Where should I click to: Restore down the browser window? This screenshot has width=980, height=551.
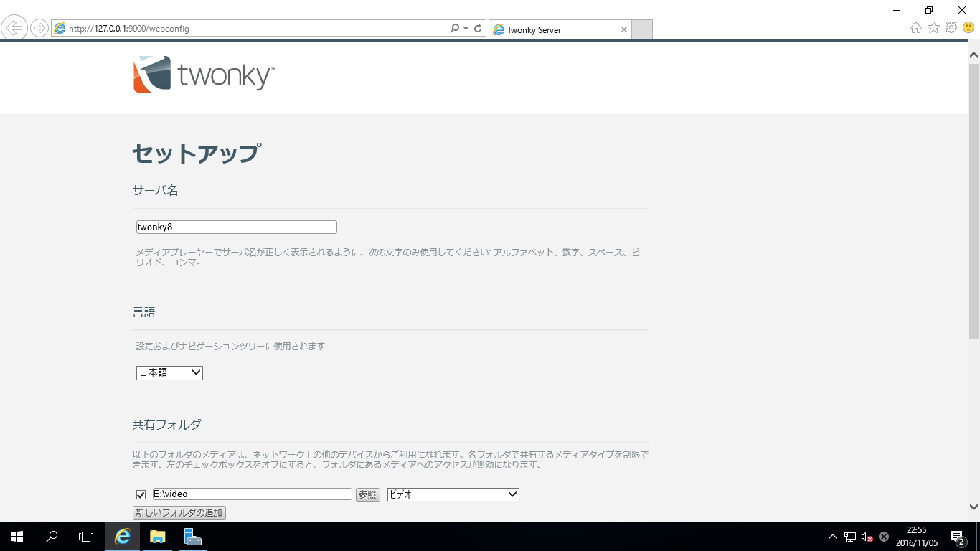point(929,10)
